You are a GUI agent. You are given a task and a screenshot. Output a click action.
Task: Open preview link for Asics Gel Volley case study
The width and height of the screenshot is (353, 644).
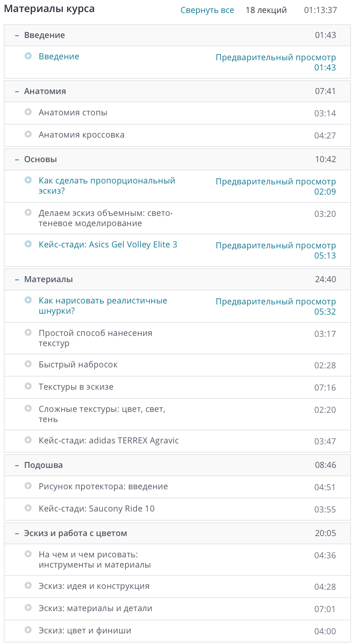276,246
